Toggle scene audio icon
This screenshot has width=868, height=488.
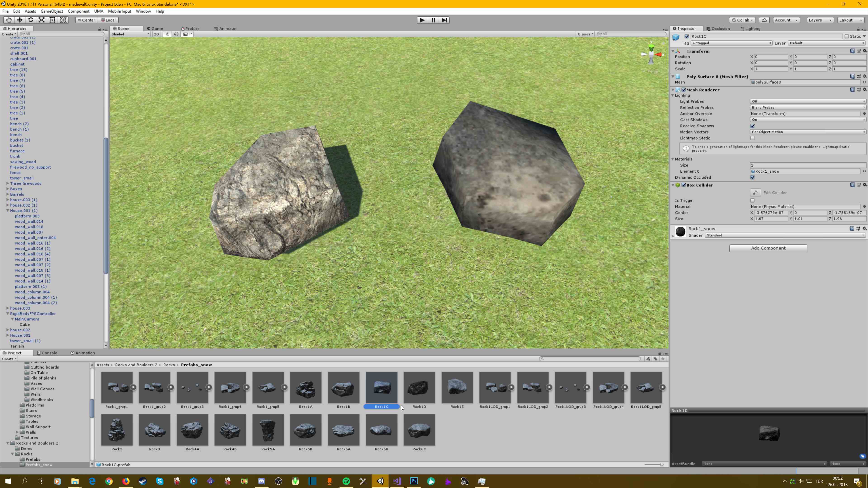tap(176, 34)
